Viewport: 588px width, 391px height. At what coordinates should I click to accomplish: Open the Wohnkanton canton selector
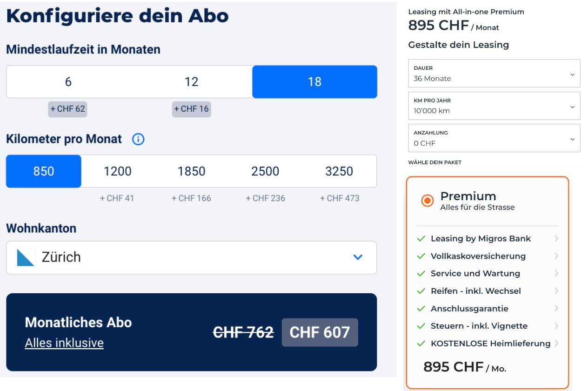(192, 257)
